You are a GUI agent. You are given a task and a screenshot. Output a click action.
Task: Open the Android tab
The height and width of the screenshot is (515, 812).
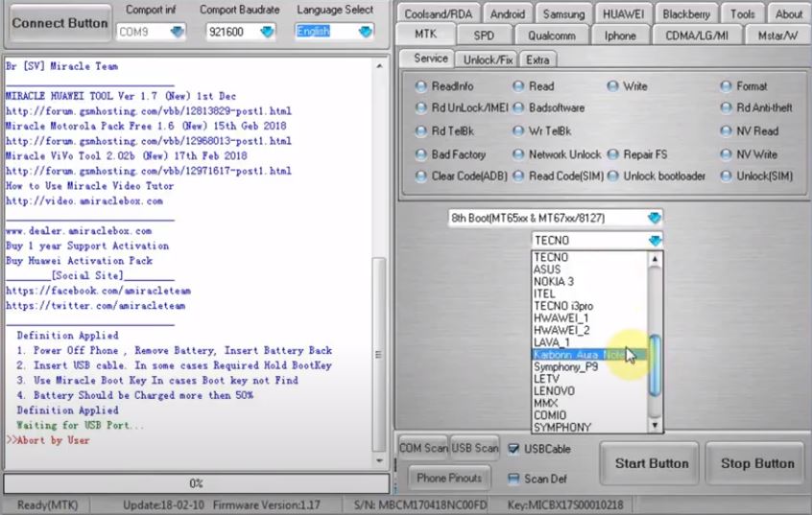(x=508, y=14)
